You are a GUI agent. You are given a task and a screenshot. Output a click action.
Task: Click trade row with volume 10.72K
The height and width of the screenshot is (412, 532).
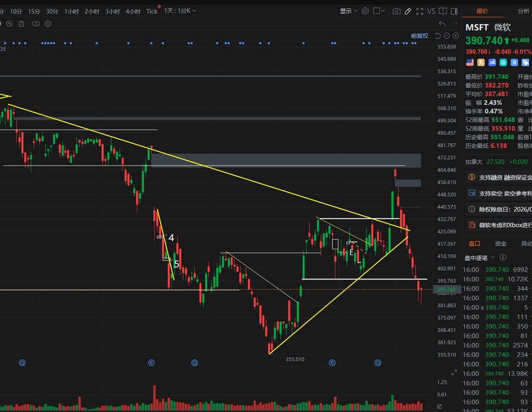coord(497,279)
